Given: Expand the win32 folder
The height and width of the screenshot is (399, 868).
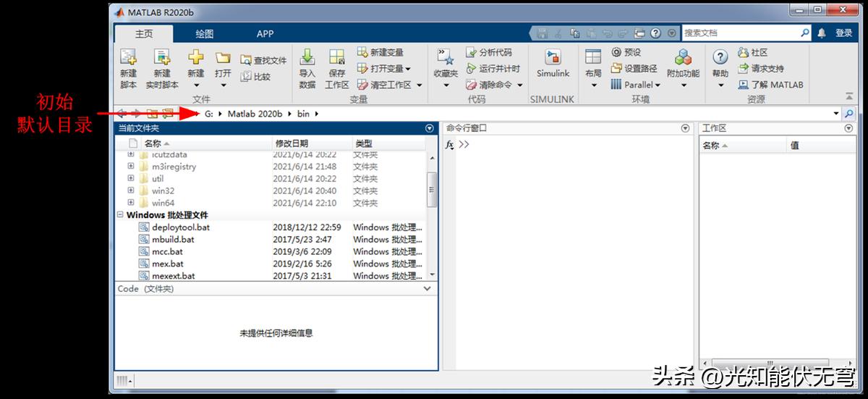Looking at the screenshot, I should point(131,191).
